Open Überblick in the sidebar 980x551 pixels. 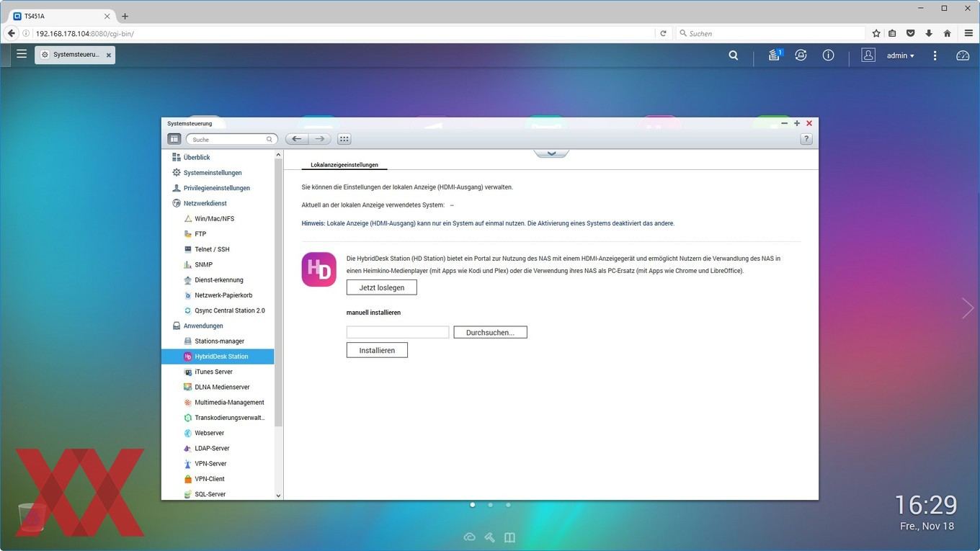click(x=197, y=157)
